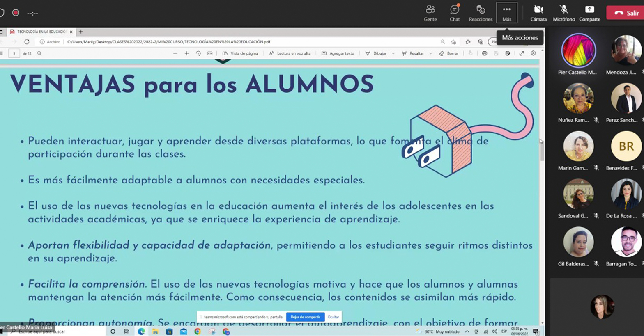Expand the Resaltar dropdown arrow

coord(430,53)
